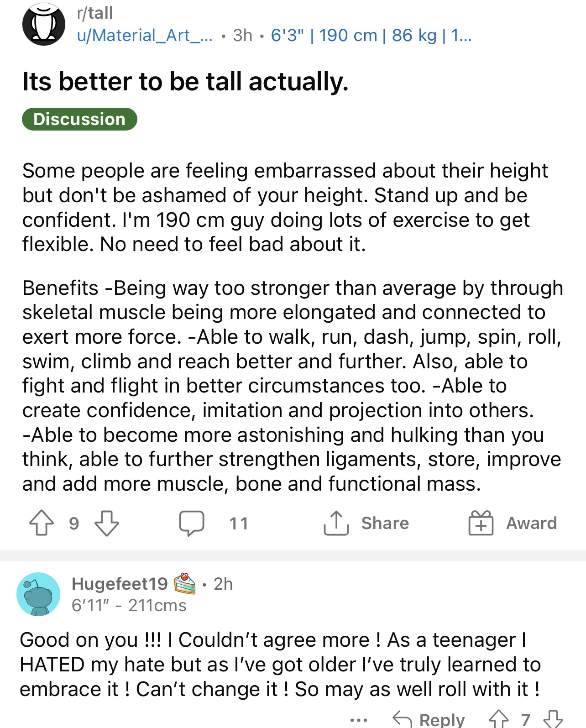Open the post's comments via bubble icon
Viewport: 586px width, 728px height.
192,523
